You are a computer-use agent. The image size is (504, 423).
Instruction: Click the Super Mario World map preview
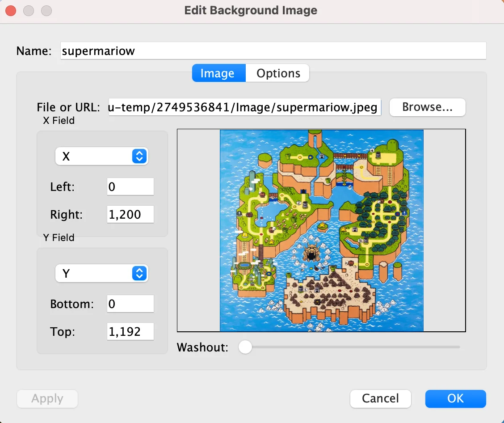pyautogui.click(x=321, y=230)
